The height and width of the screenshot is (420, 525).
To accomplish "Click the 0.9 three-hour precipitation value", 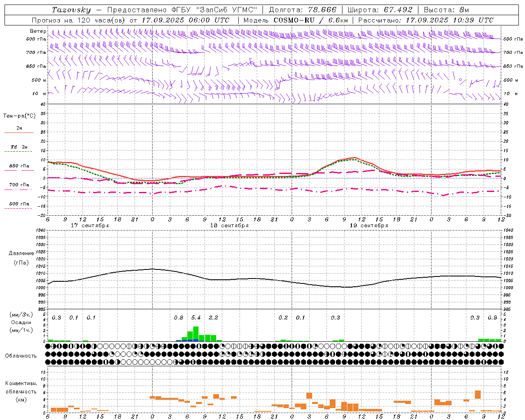I will pos(492,317).
